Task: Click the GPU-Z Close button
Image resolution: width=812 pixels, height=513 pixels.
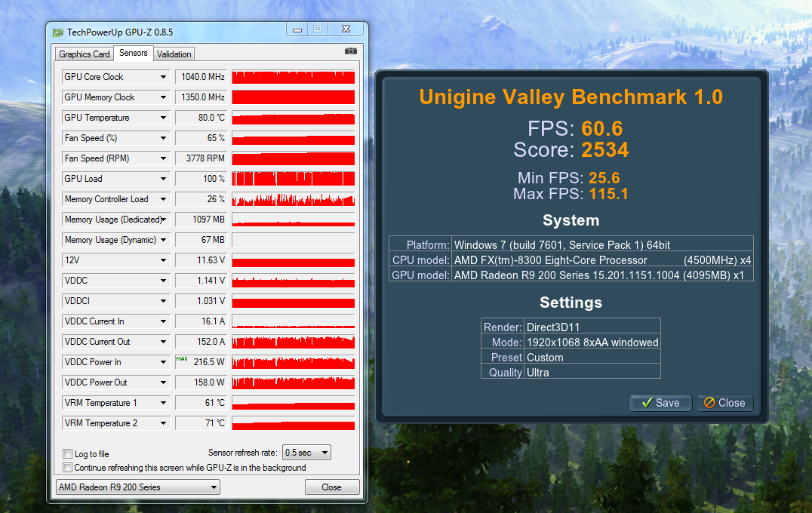Action: click(x=332, y=487)
